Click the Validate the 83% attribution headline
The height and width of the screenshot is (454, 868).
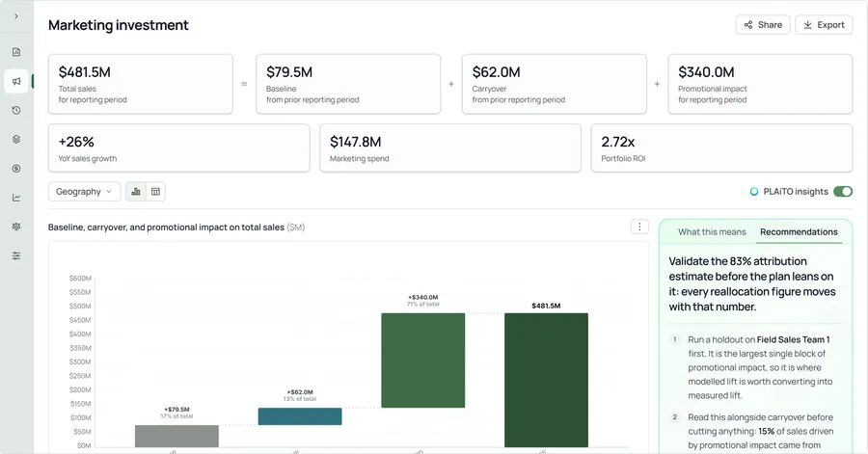coord(751,283)
